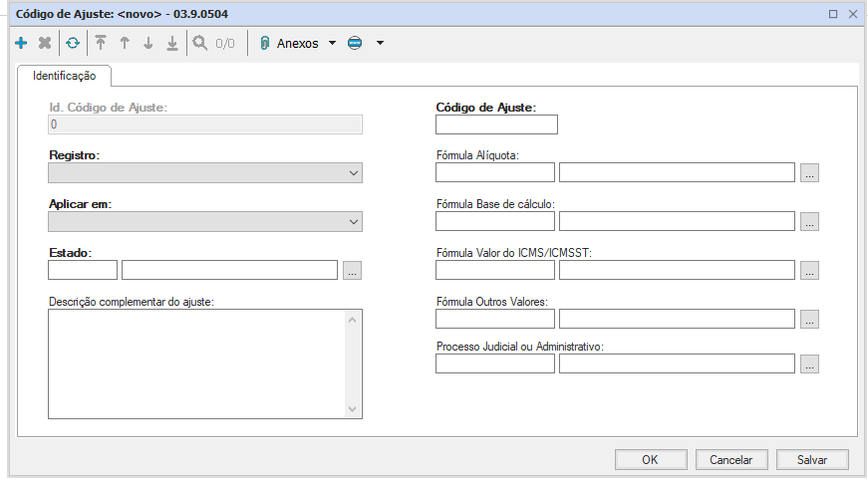This screenshot has height=481, width=868.
Task: Jump to last record arrow icon
Action: click(172, 44)
